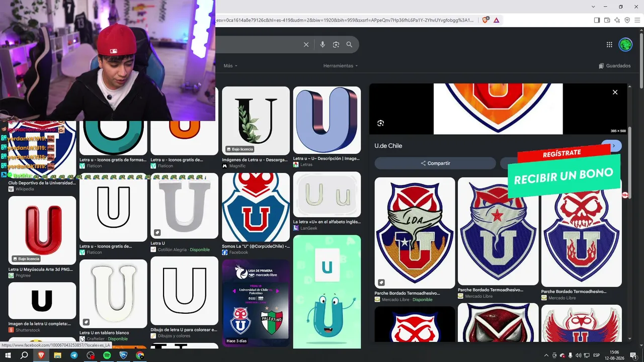
Task: Open the red 3D letter U Pngtree image
Action: coord(42,230)
